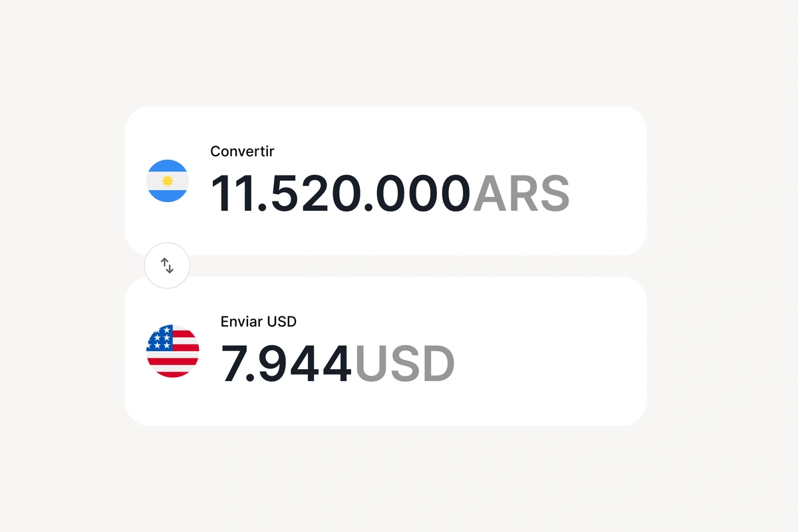Open the ARS currency selector via the flag
798x532 pixels.
click(168, 180)
